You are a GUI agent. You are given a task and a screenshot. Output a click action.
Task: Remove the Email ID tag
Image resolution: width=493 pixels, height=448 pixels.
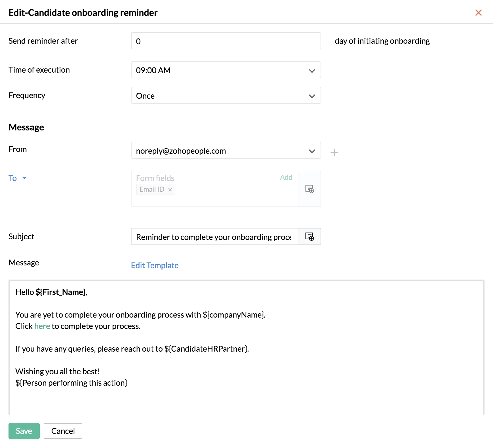170,190
